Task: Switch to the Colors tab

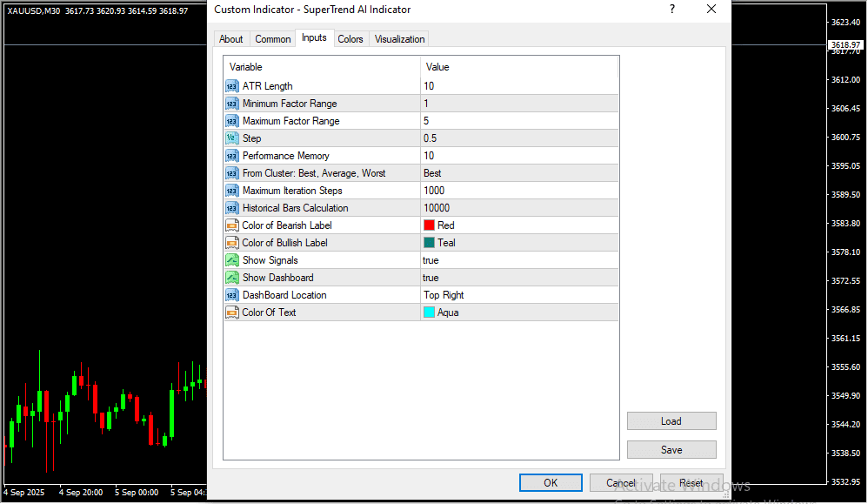Action: pos(351,39)
